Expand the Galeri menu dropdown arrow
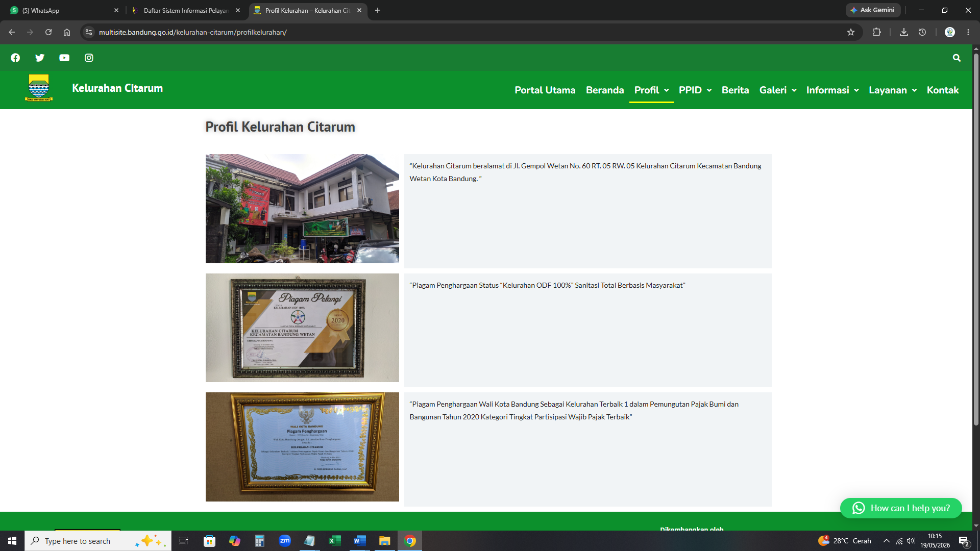980x551 pixels. tap(794, 90)
